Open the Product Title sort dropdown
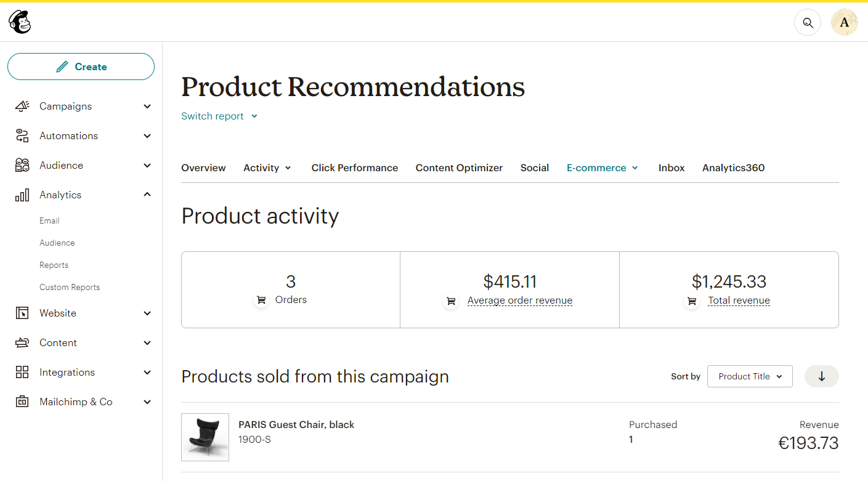Viewport: 868px width, 481px height. click(x=750, y=376)
